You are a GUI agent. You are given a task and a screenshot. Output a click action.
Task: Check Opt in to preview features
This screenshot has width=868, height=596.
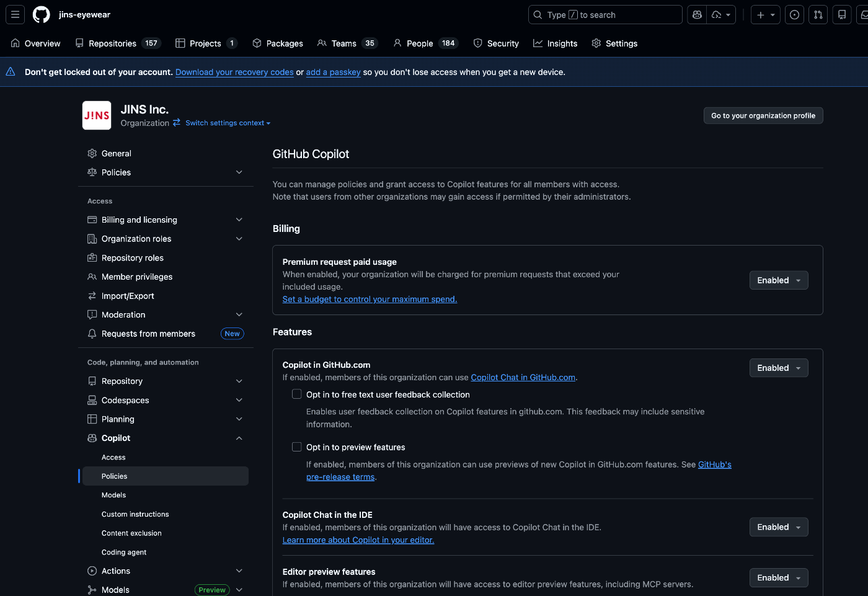pos(297,447)
